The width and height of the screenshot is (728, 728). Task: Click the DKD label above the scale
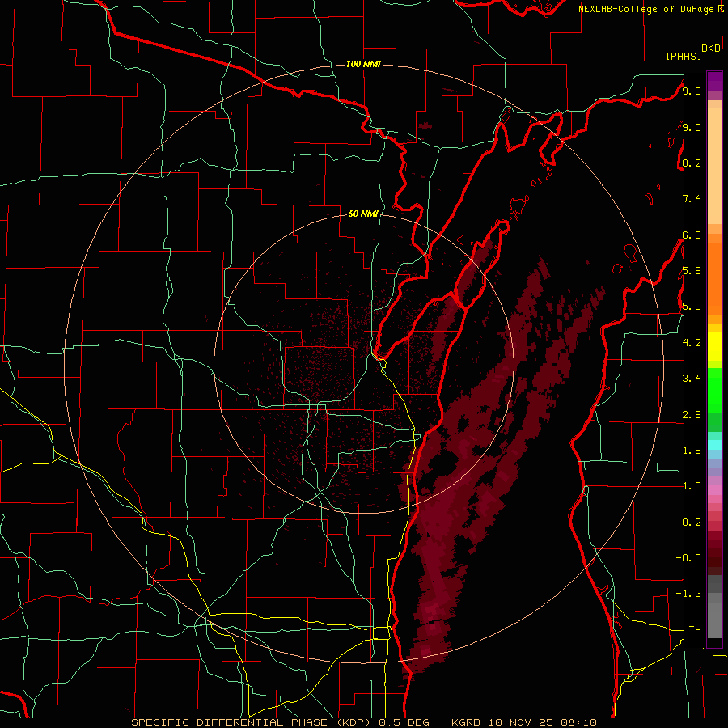pyautogui.click(x=711, y=49)
